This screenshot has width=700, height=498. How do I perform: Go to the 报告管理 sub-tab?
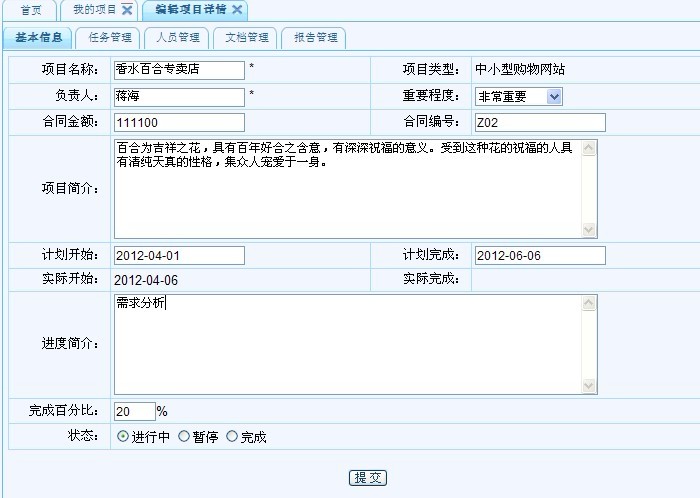coord(314,38)
